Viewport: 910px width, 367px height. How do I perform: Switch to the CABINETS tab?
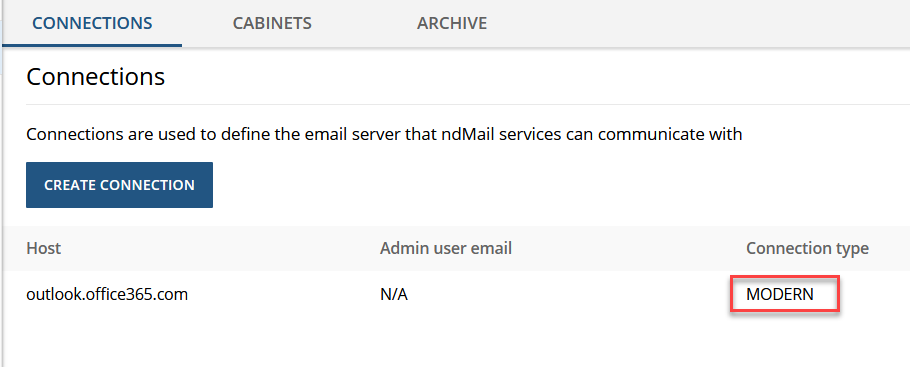tap(272, 23)
